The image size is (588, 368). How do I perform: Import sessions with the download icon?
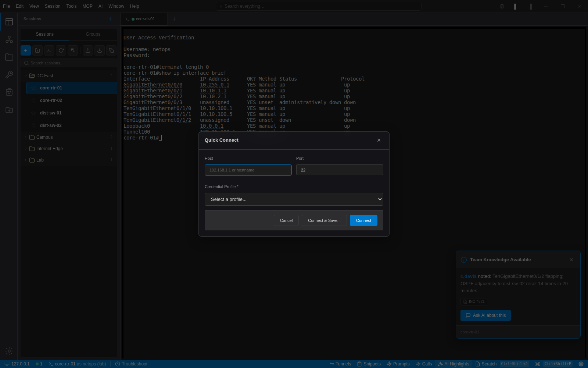coord(100,50)
